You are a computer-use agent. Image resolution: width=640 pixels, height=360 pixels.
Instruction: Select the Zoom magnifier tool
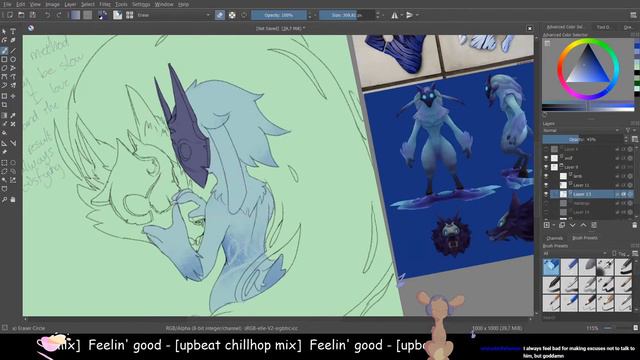click(x=4, y=200)
